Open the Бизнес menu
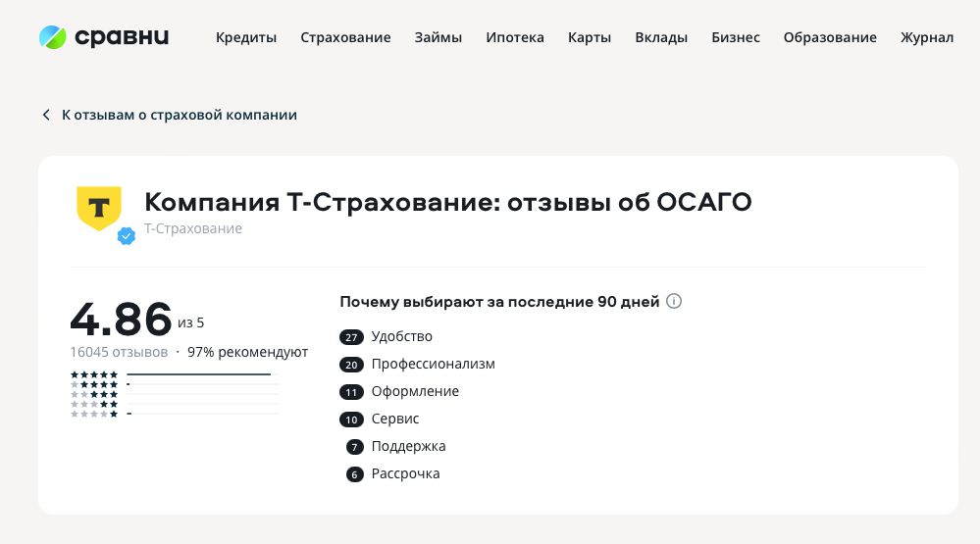The height and width of the screenshot is (544, 980). click(736, 37)
